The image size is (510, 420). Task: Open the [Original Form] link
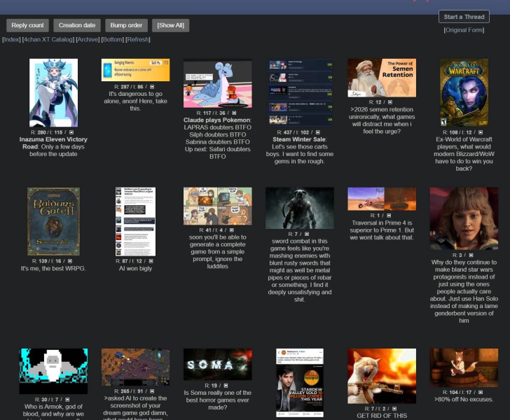pyautogui.click(x=464, y=30)
